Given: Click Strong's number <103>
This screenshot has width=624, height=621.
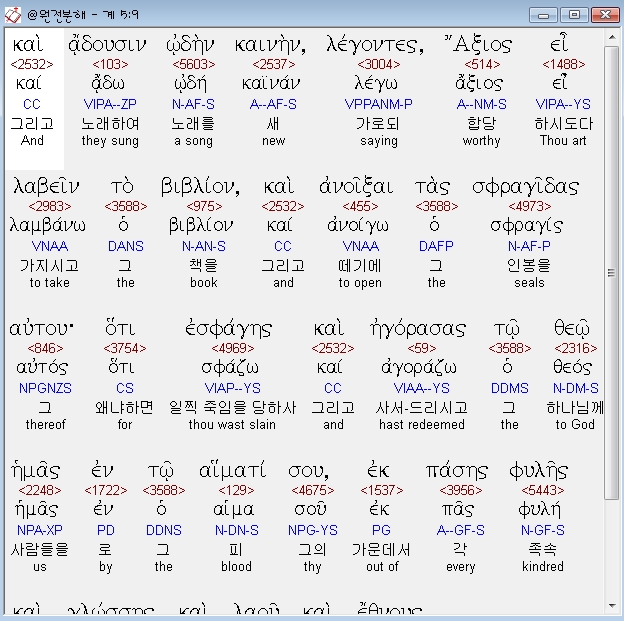Looking at the screenshot, I should [x=110, y=64].
